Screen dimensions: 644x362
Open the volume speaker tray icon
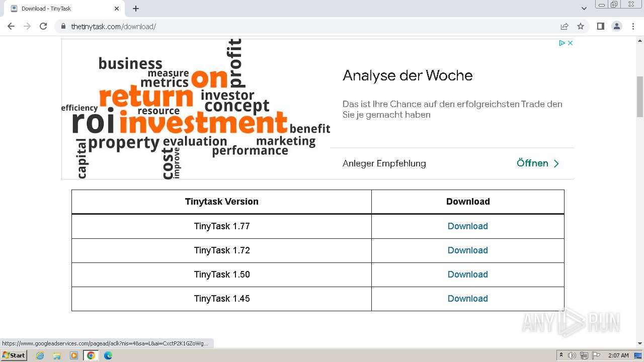tap(572, 355)
